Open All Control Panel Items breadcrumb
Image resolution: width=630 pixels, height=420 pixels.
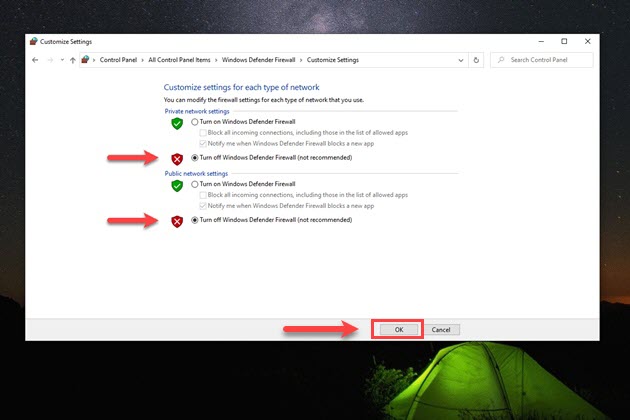pyautogui.click(x=179, y=60)
